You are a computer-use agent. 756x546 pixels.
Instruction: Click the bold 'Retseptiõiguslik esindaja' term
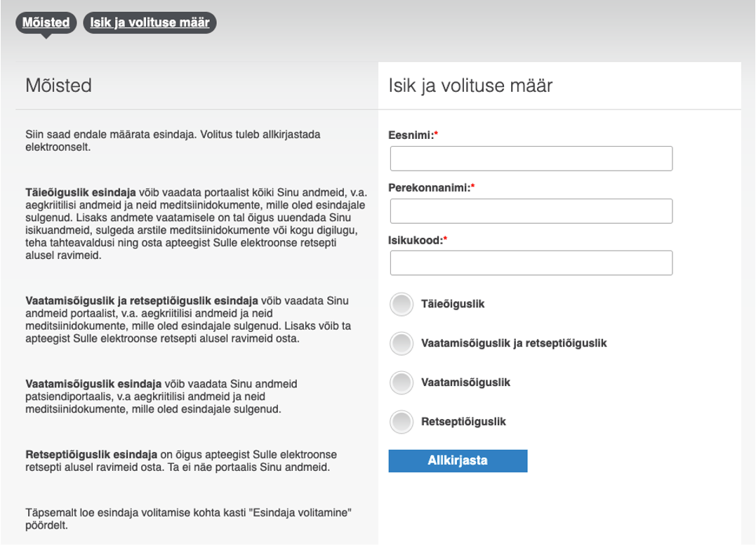91,455
